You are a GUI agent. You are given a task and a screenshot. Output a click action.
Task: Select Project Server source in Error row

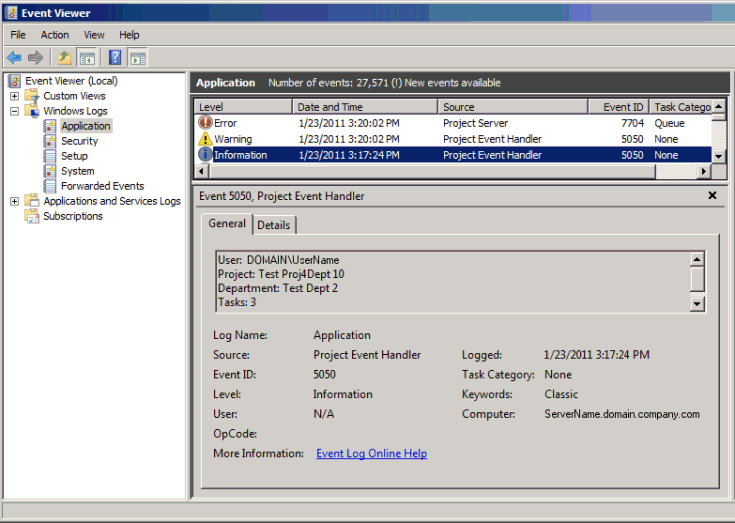point(475,123)
